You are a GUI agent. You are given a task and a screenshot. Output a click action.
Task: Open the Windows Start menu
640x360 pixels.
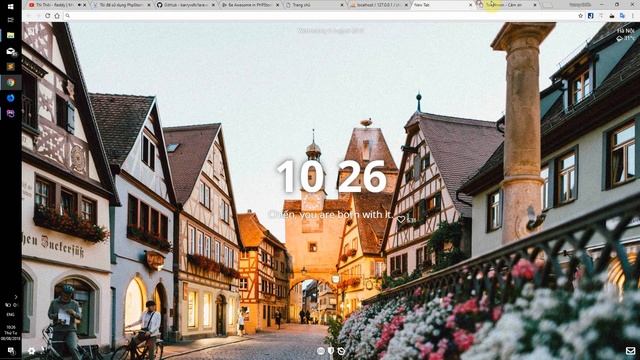(11, 7)
